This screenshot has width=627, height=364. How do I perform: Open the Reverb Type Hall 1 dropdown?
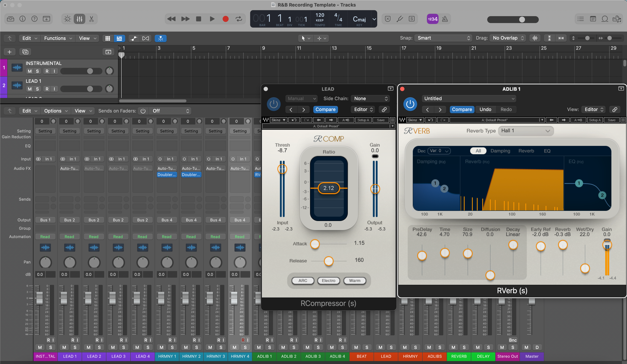[526, 131]
